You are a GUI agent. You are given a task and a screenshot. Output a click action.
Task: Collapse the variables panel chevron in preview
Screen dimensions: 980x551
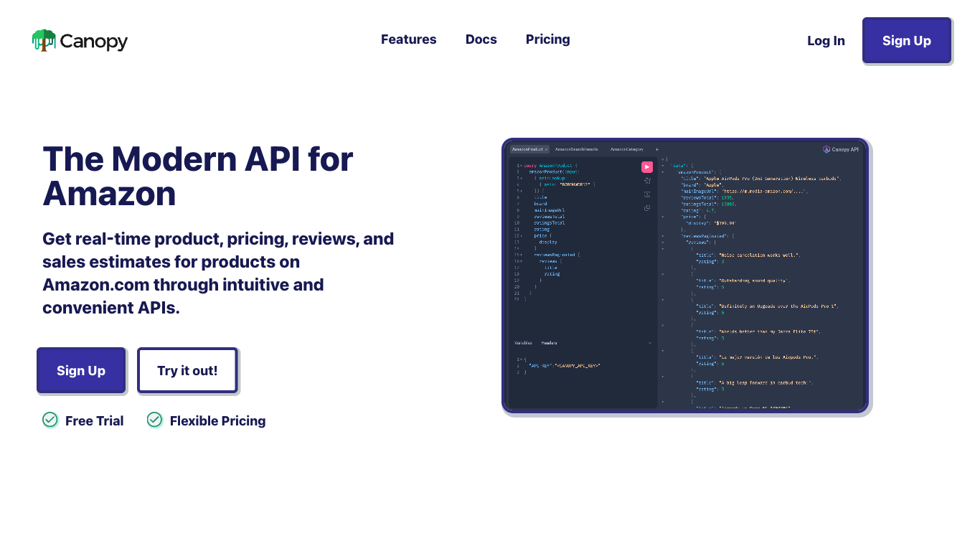pyautogui.click(x=650, y=343)
